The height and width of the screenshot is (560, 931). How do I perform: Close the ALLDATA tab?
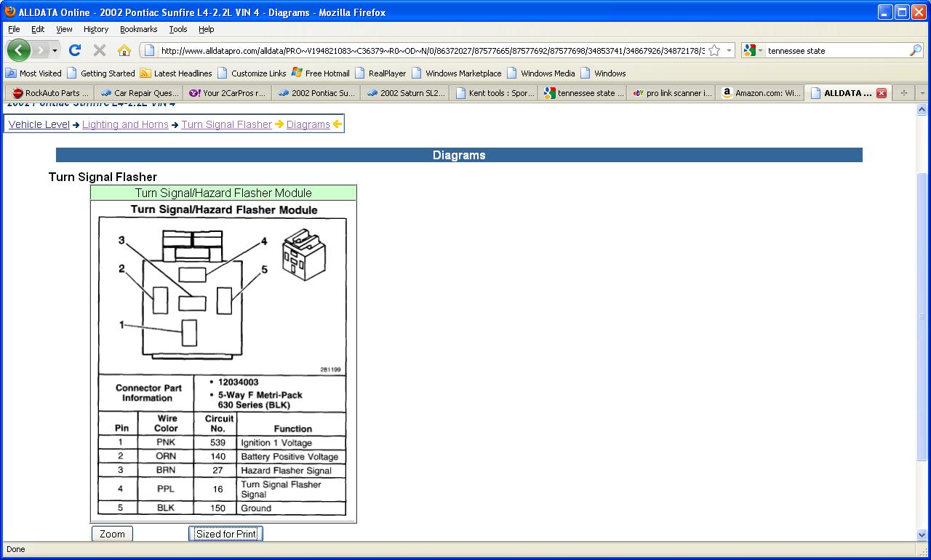(x=882, y=93)
